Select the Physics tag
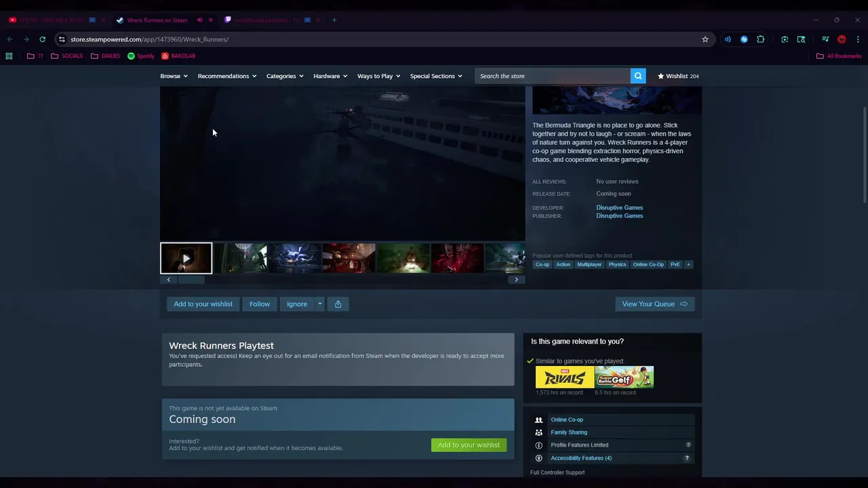The width and height of the screenshot is (868, 488). [617, 264]
